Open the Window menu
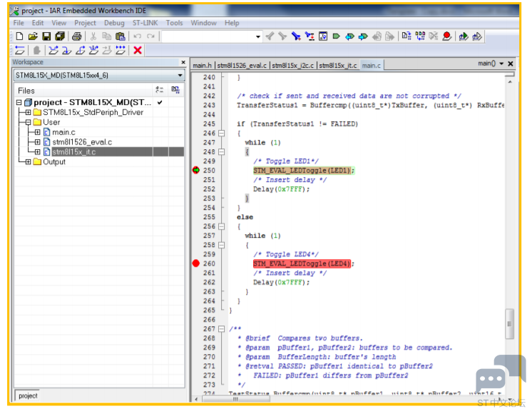Viewport: 532px width, 414px height. coord(203,23)
